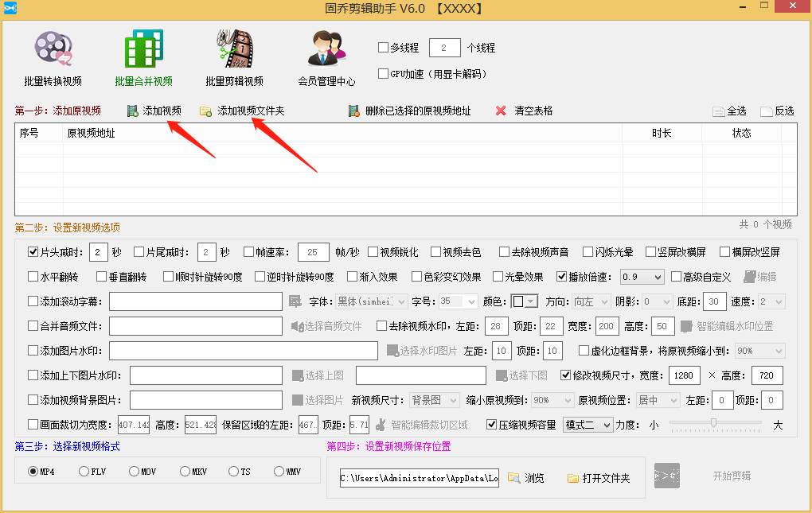Click the 修改视频尺寸 宽度 1280 field
The height and width of the screenshot is (513, 812).
pyautogui.click(x=685, y=375)
